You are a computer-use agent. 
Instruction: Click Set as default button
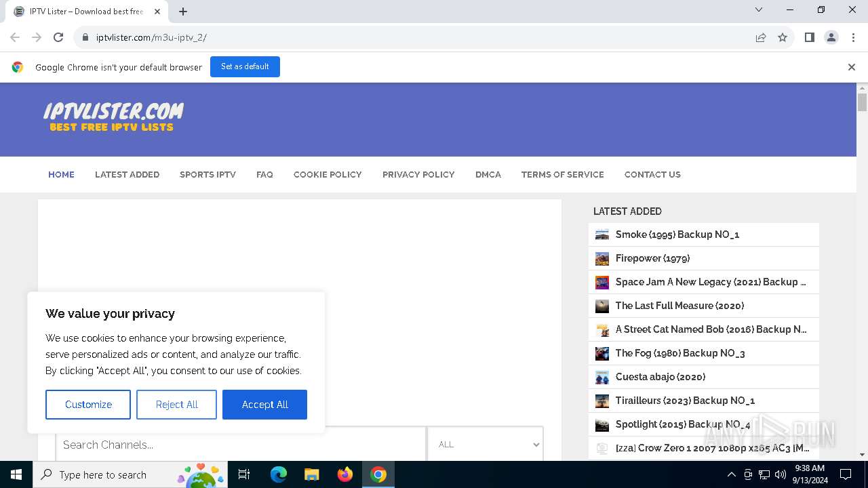pyautogui.click(x=245, y=66)
